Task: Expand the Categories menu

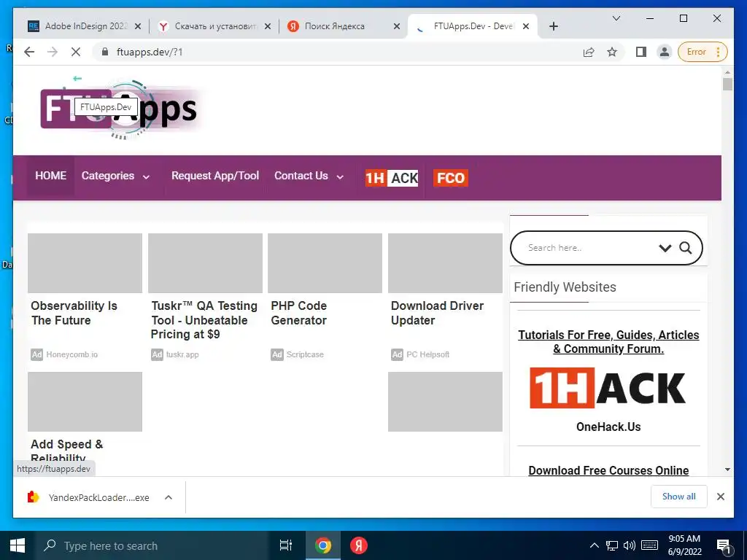Action: click(x=116, y=176)
